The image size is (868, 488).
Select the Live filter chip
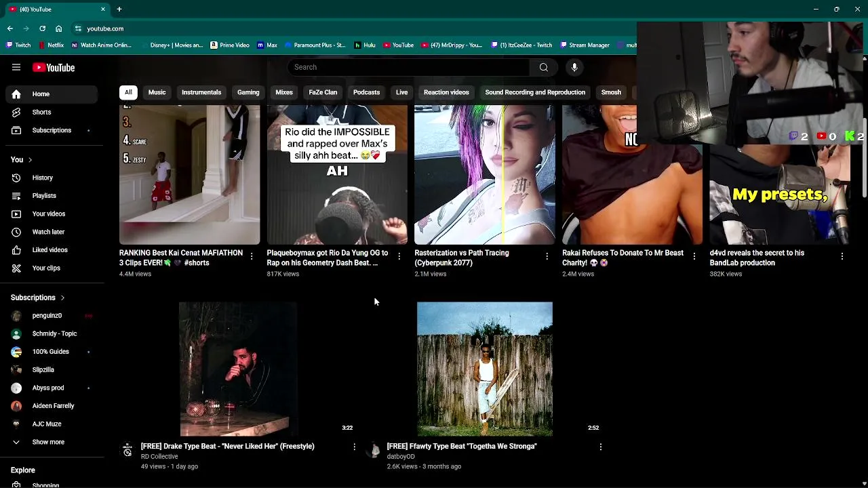pos(401,92)
